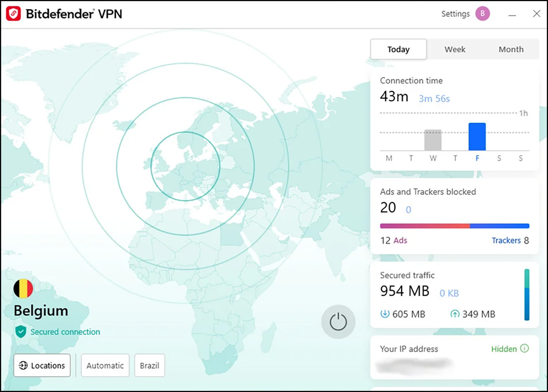Open Settings
548x392 pixels.
pos(455,14)
